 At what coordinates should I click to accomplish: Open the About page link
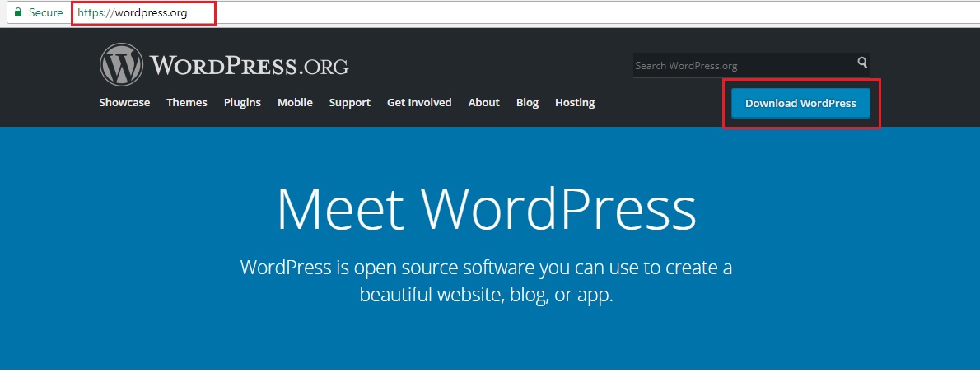point(483,103)
